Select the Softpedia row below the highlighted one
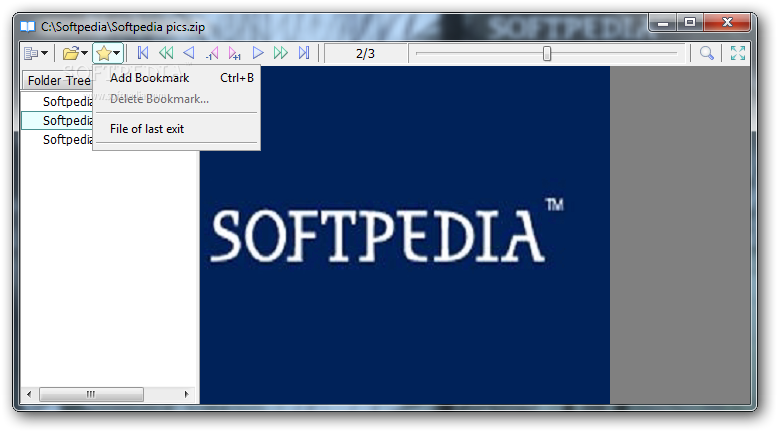The height and width of the screenshot is (432, 778). coord(57,139)
